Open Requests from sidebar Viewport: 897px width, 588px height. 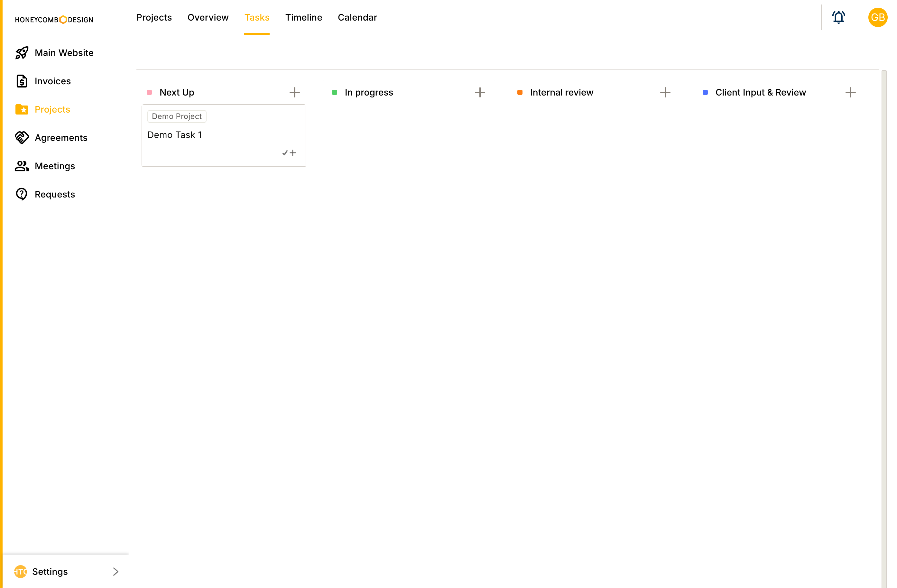pyautogui.click(x=55, y=194)
